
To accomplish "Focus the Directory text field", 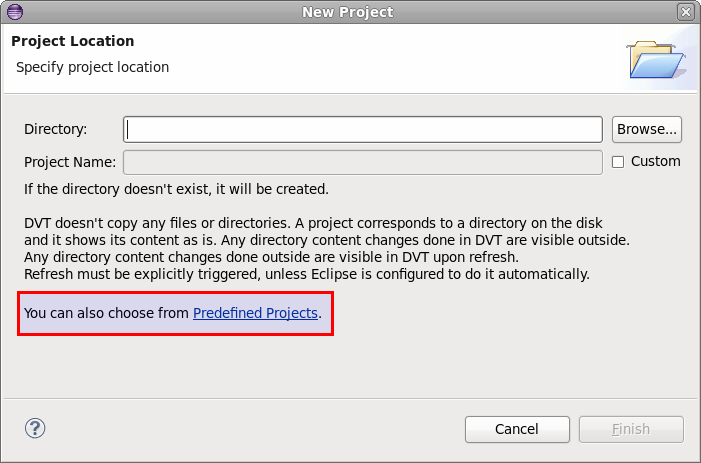I will pyautogui.click(x=363, y=129).
